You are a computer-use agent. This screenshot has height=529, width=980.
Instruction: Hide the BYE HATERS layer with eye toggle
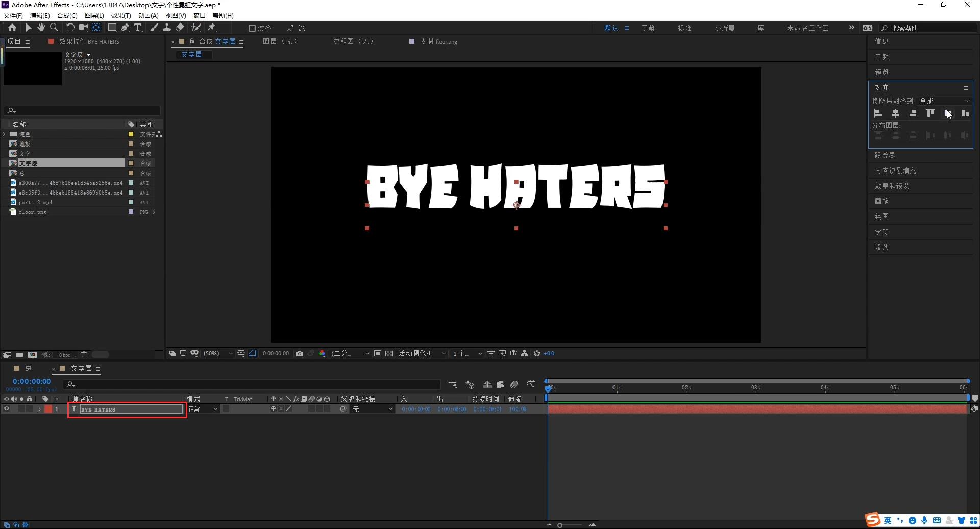pos(7,408)
